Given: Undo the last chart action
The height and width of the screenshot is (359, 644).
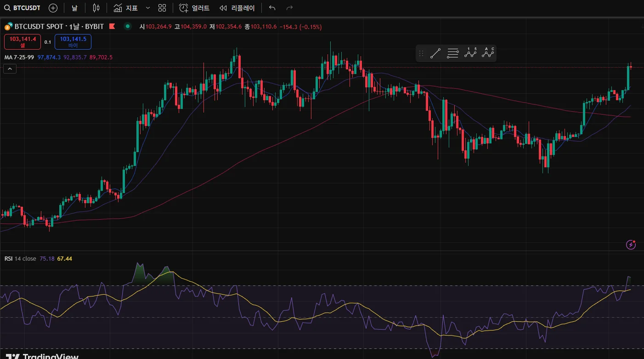Looking at the screenshot, I should click(x=272, y=8).
